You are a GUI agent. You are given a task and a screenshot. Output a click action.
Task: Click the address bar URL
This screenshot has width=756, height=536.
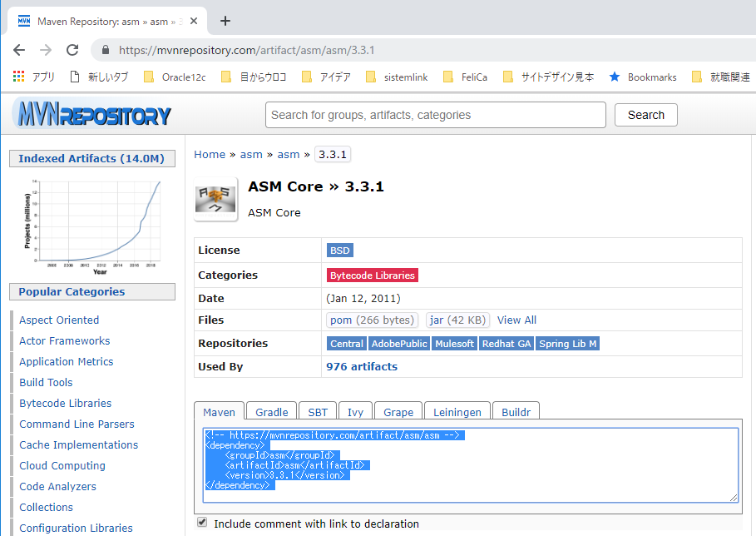tap(246, 50)
